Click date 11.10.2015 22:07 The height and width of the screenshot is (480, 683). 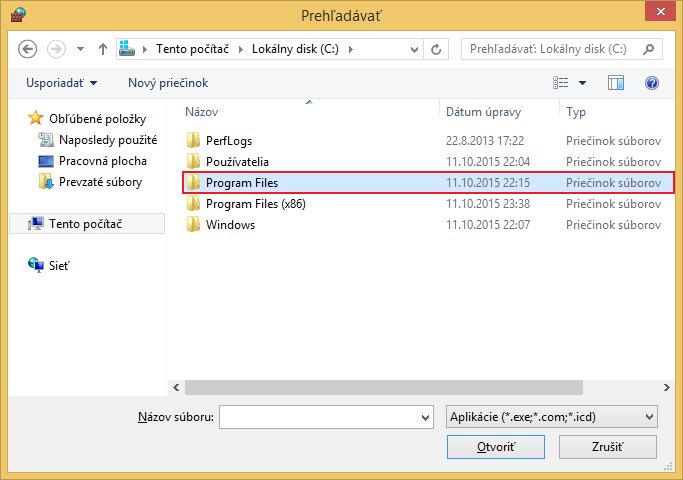[488, 224]
